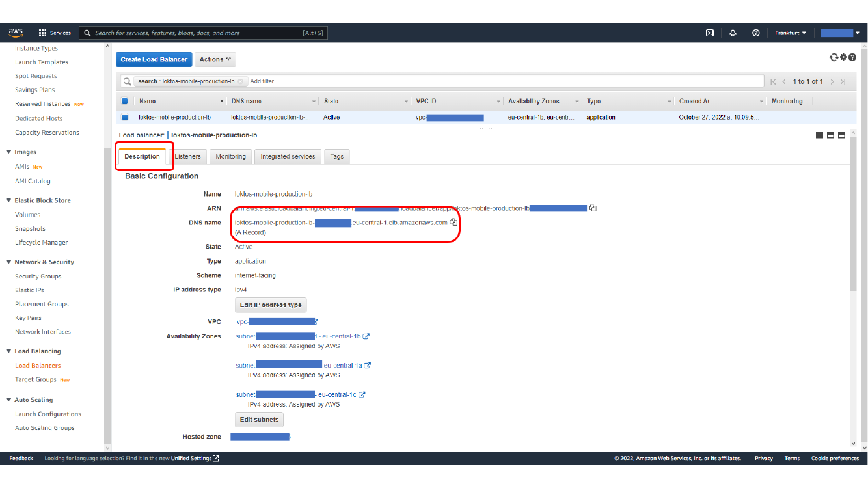Open the Actions dropdown
This screenshot has height=488, width=868.
pos(215,59)
